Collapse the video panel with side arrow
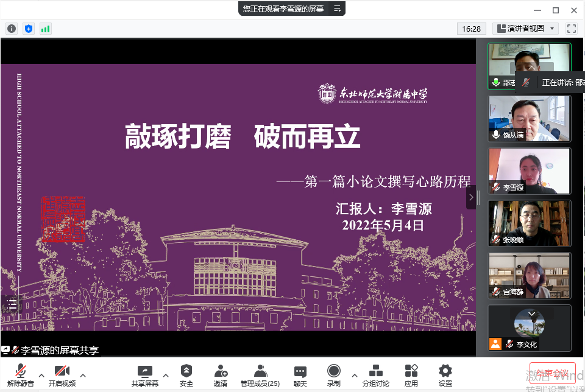 tap(470, 197)
